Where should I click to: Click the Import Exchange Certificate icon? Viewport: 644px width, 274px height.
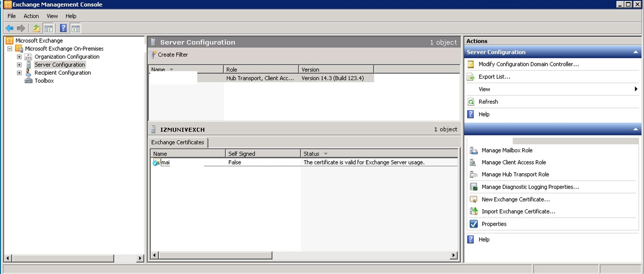[474, 211]
